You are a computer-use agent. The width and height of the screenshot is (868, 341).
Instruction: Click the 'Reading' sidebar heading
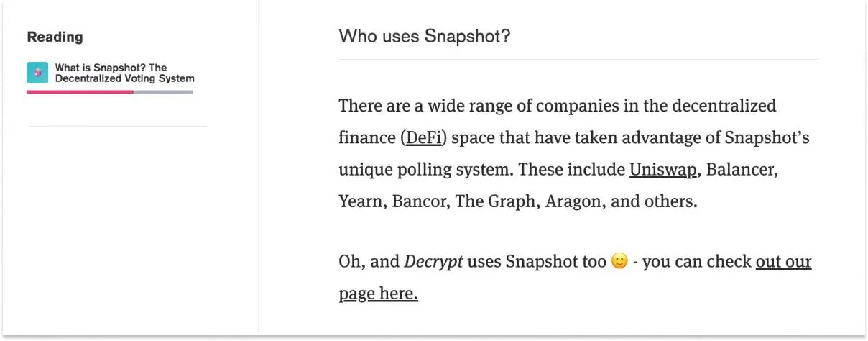pos(55,37)
